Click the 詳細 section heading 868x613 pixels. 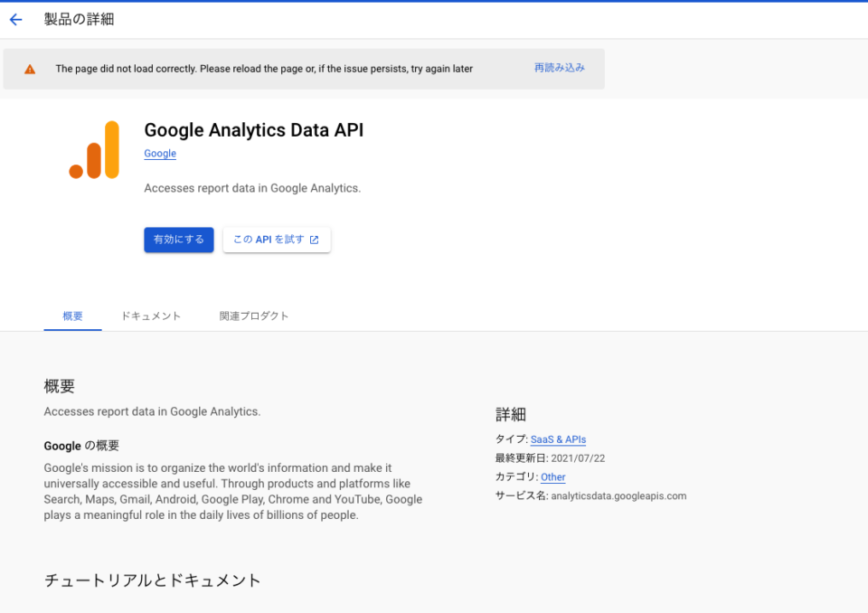(x=513, y=414)
